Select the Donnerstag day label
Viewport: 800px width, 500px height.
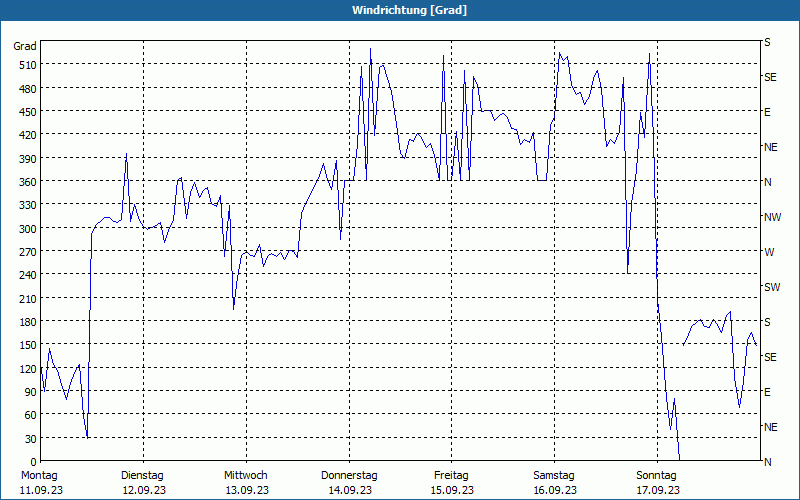click(x=349, y=476)
